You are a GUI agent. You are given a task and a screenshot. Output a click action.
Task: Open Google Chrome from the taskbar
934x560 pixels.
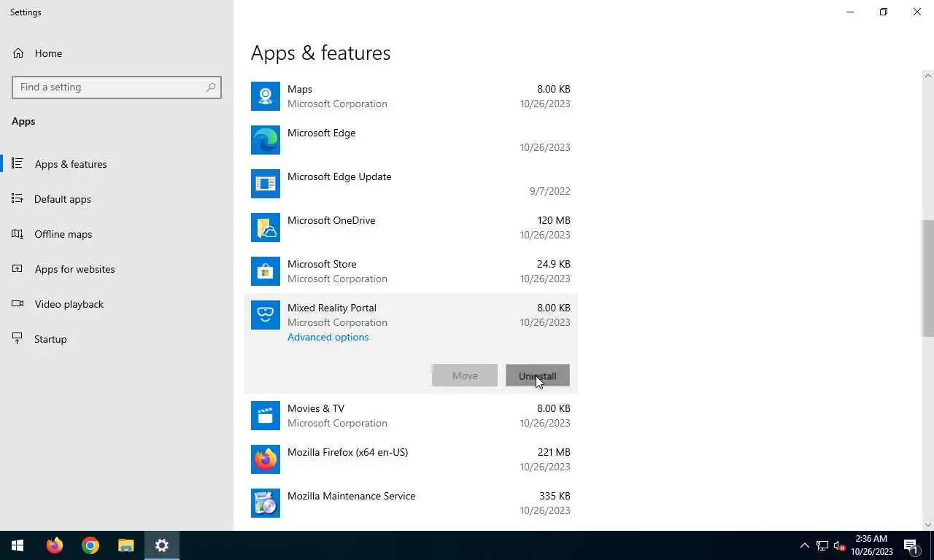[x=90, y=545]
